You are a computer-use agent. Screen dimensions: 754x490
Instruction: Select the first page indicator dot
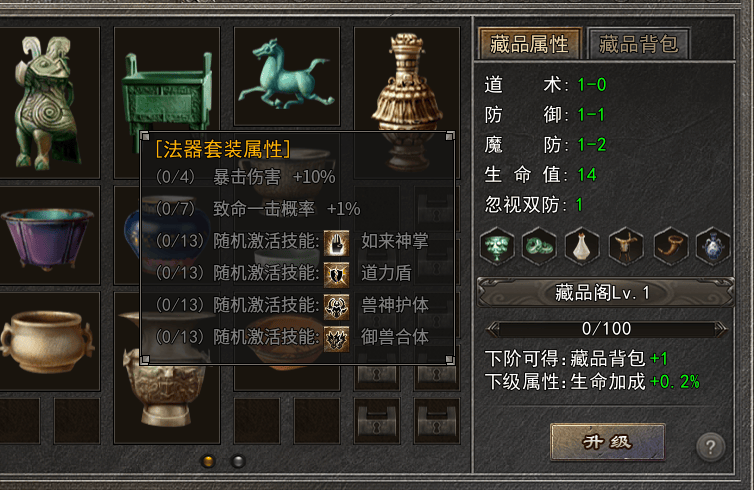click(208, 461)
